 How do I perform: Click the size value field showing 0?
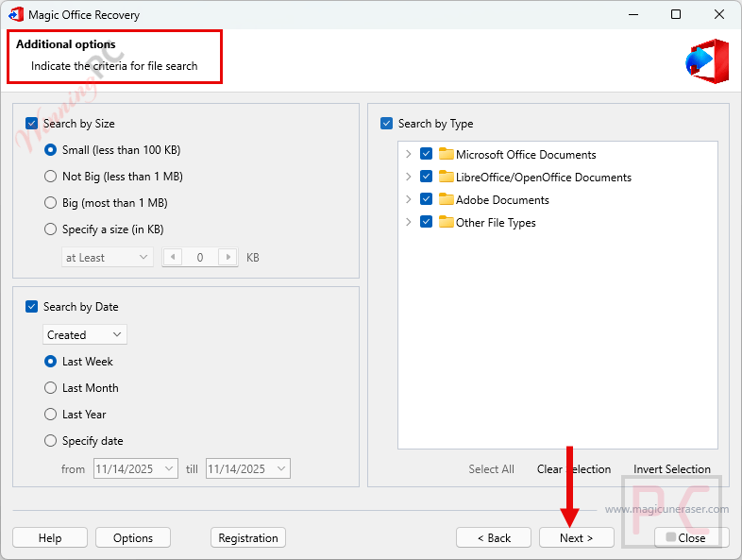coord(200,257)
